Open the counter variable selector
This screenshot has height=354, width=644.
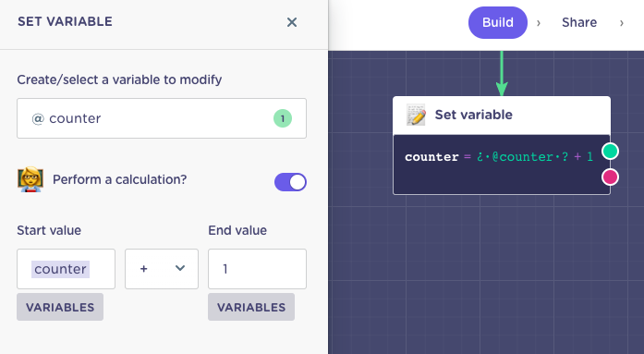click(x=162, y=118)
